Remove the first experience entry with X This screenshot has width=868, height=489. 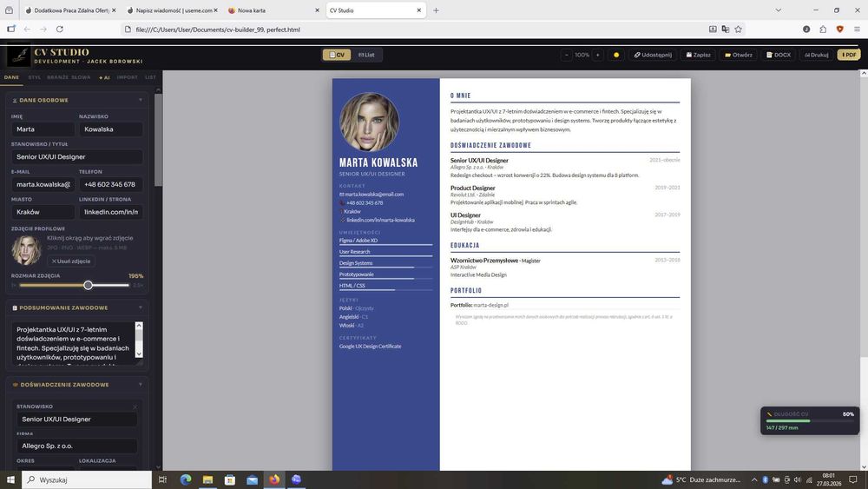135,407
